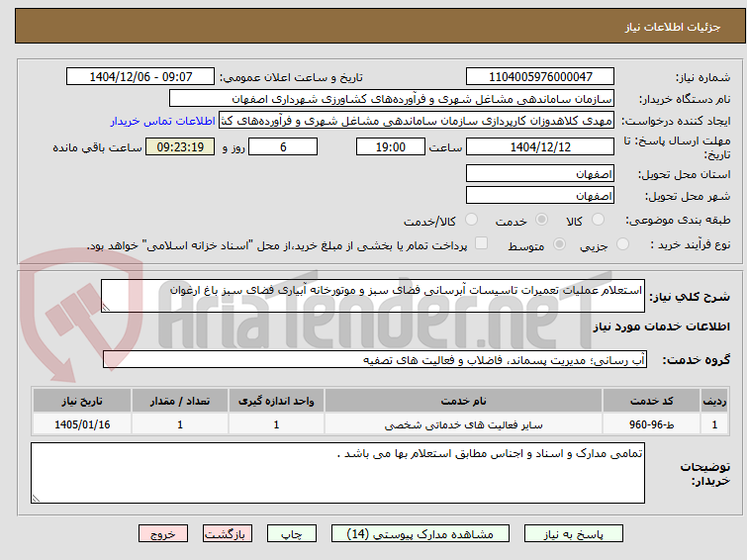Click the شهر محل تحویل field
The image size is (747, 560).
(x=540, y=195)
